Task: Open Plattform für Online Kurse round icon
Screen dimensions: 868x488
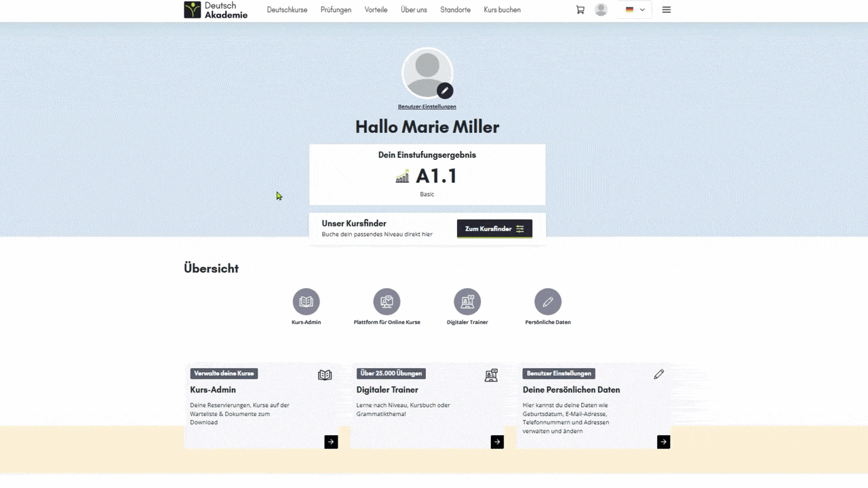Action: tap(387, 302)
